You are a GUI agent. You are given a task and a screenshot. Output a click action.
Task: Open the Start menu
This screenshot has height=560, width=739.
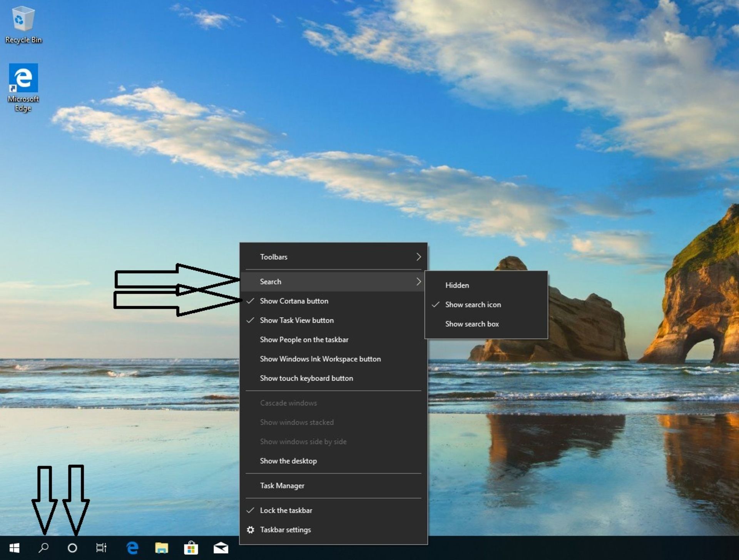tap(15, 548)
